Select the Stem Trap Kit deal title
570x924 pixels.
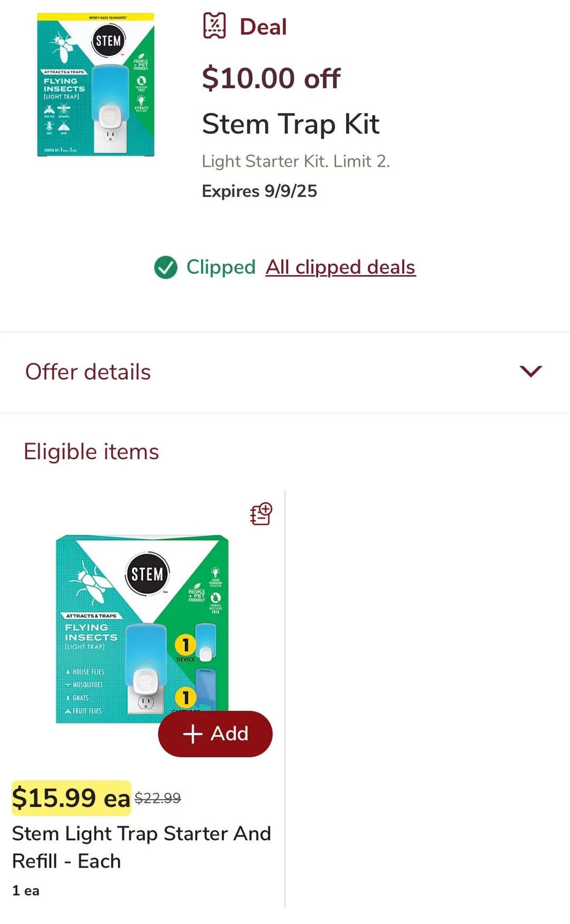pos(291,124)
